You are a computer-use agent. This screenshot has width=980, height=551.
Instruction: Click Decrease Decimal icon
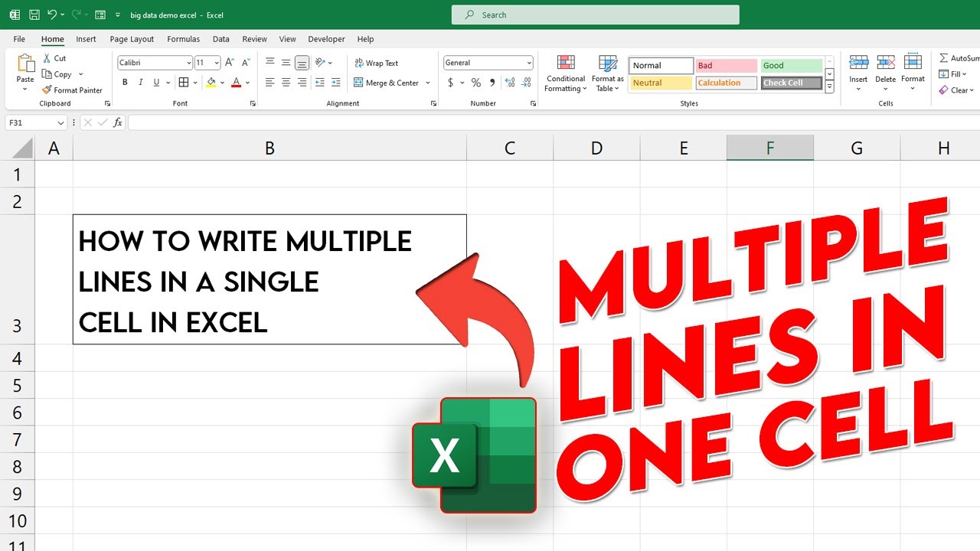click(524, 83)
